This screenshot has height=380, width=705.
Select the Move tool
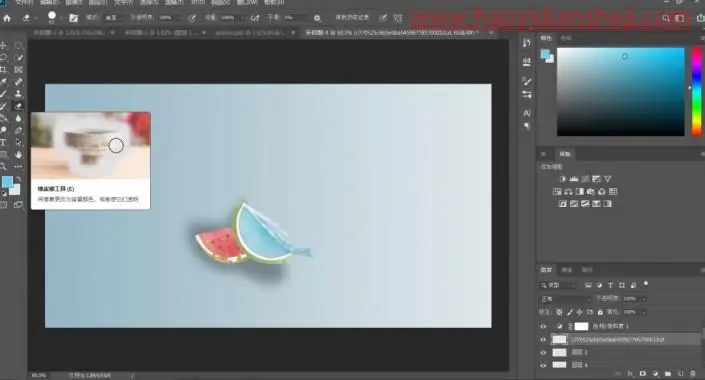point(4,45)
